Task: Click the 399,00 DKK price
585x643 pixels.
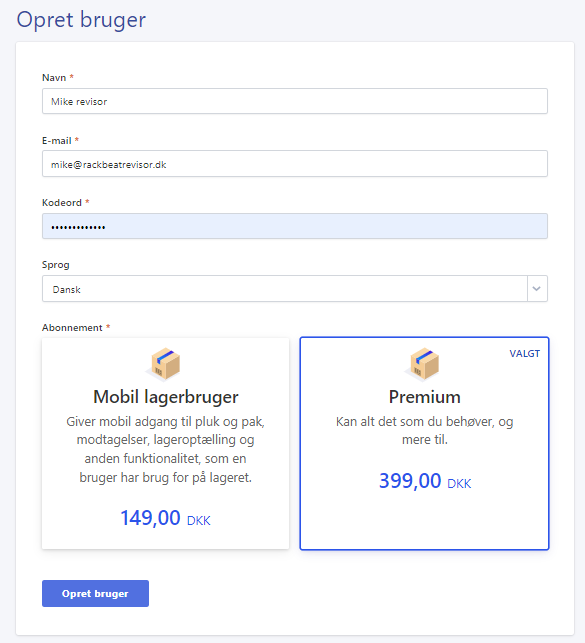Action: (425, 481)
